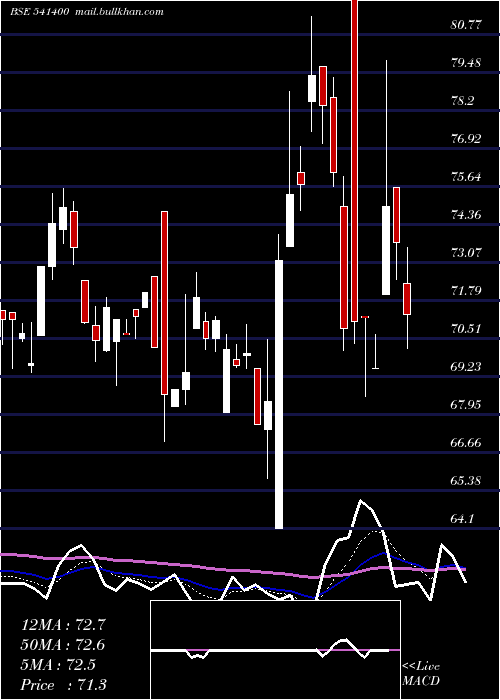Click the 50MA : 72.6 reading
Screen dimensions: 500x700
coord(63,645)
